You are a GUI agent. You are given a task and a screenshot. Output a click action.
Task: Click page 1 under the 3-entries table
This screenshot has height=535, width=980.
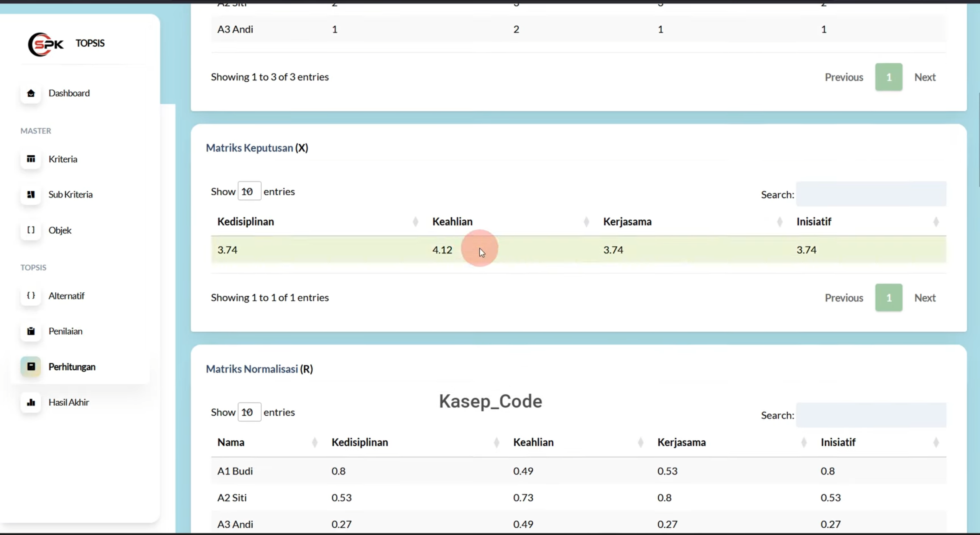pyautogui.click(x=889, y=77)
